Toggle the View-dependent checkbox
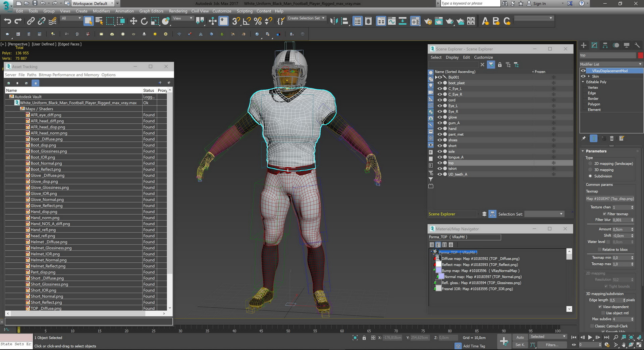644x350 pixels. pyautogui.click(x=600, y=307)
